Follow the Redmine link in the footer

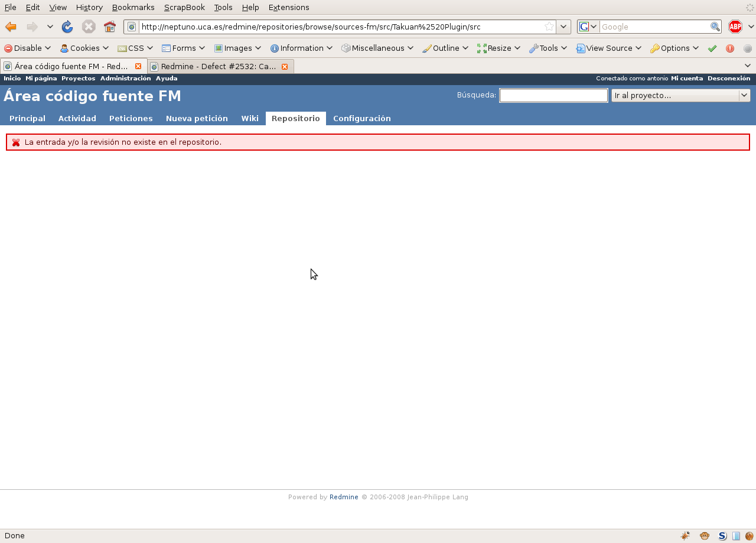click(344, 497)
